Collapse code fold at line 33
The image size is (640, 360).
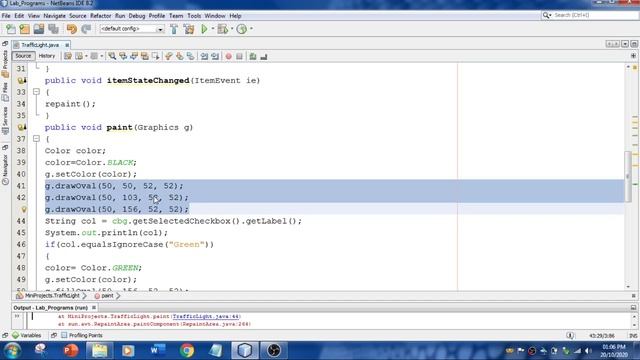point(36,92)
